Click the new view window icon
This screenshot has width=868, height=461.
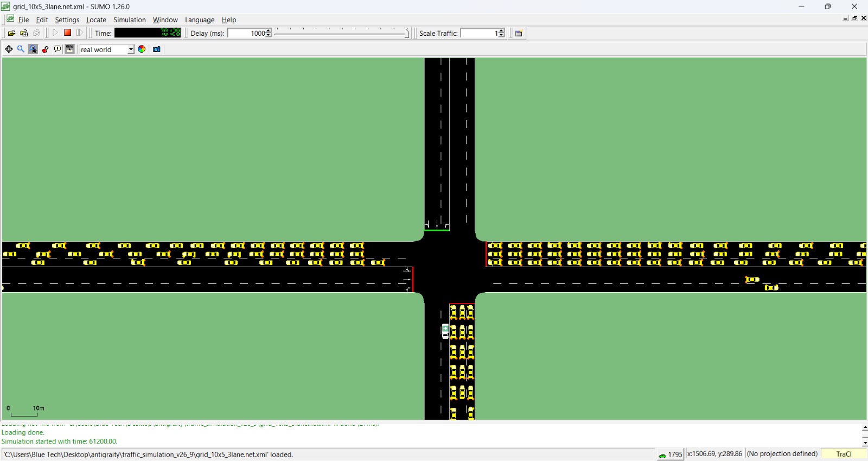(x=519, y=33)
